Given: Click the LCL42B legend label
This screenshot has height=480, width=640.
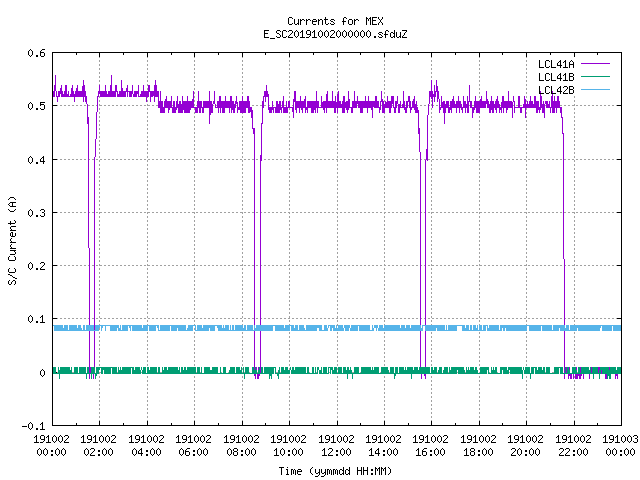Looking at the screenshot, I should click(556, 90).
